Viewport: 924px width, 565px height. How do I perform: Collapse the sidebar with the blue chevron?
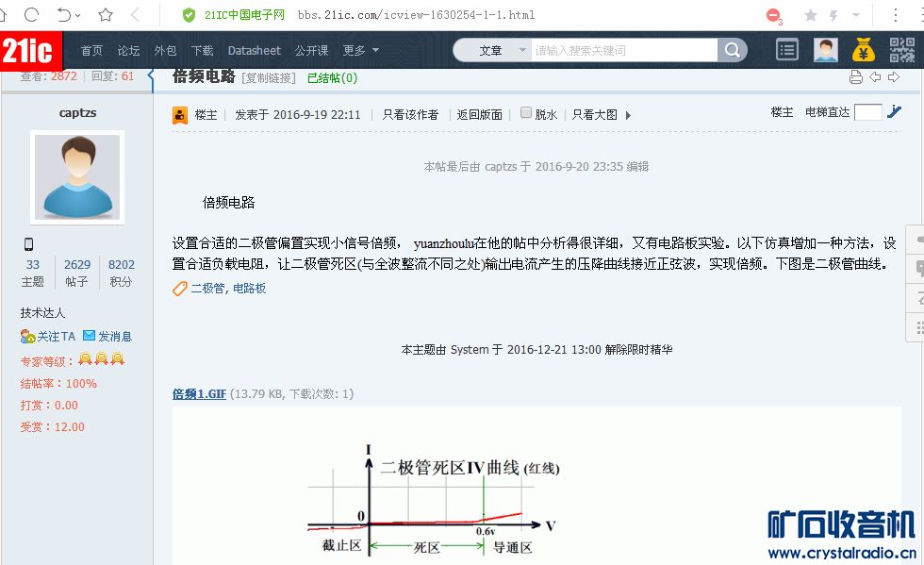[x=152, y=75]
